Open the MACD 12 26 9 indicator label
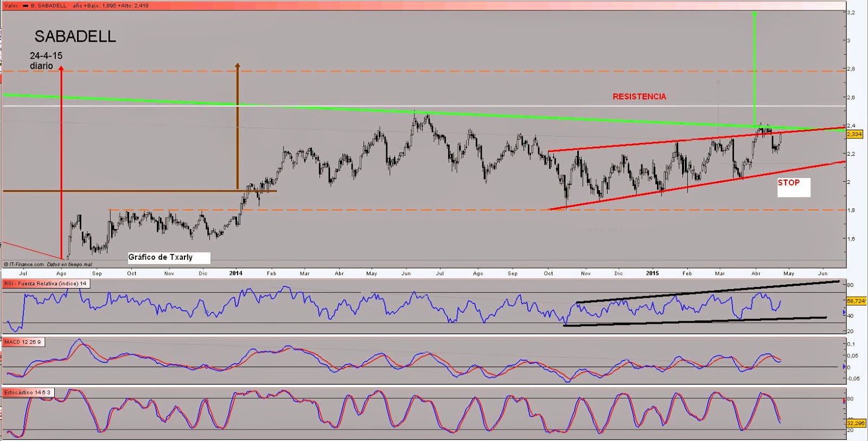The height and width of the screenshot is (441, 868). tap(23, 342)
